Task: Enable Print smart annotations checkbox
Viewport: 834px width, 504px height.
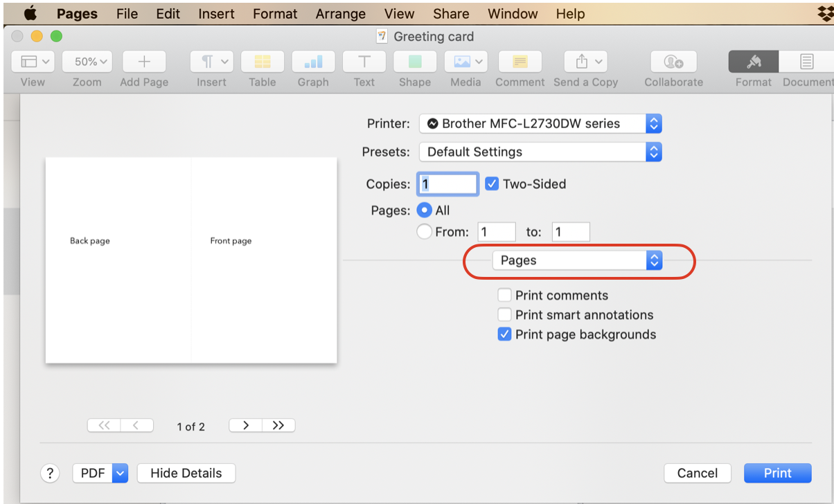Action: point(505,315)
